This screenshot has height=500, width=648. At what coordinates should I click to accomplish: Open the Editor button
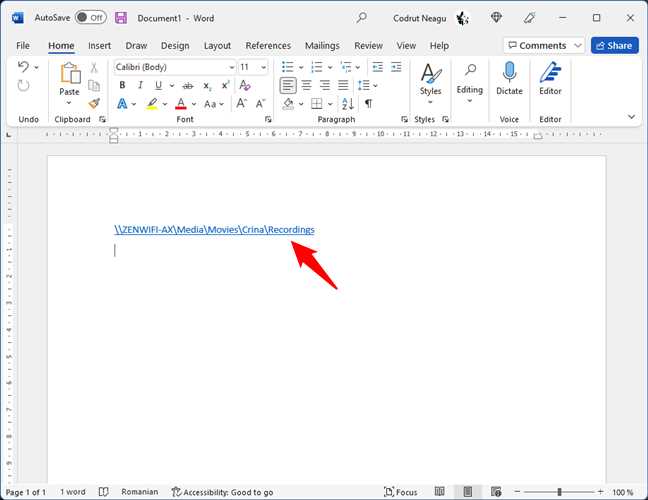tap(550, 79)
